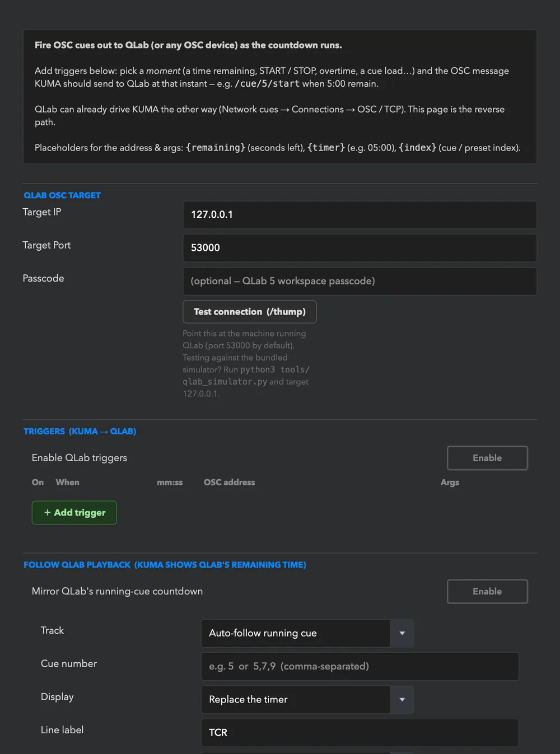Click the 'OSC address' column header
560x754 pixels.
[229, 483]
